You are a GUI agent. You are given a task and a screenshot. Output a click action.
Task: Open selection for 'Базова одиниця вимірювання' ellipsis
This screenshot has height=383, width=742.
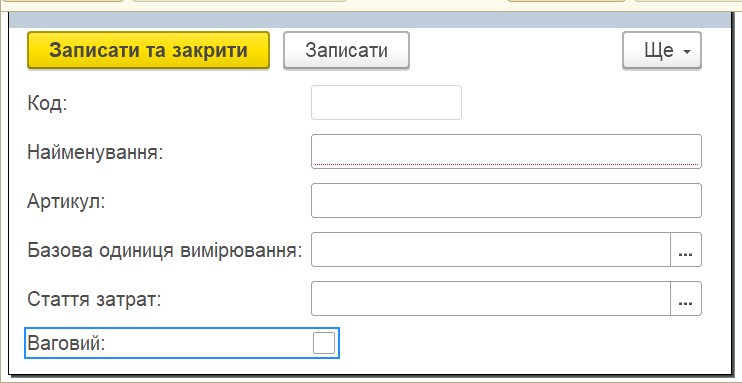point(686,249)
